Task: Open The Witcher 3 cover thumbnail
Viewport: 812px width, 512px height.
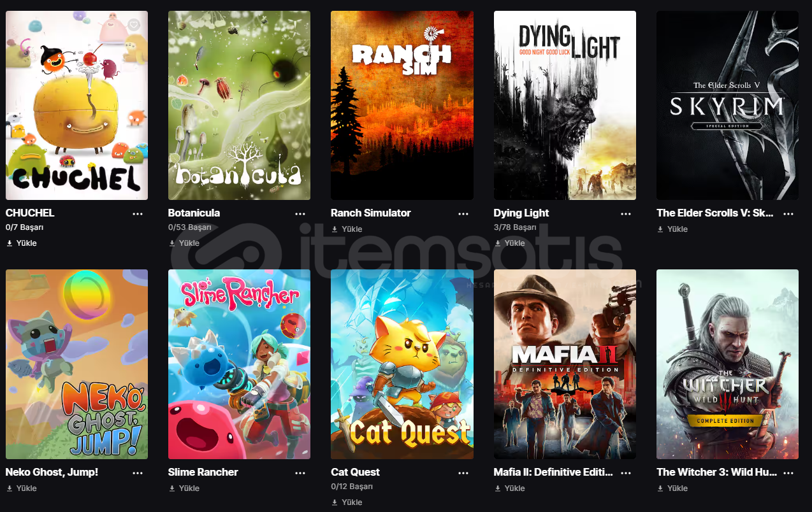Action: (727, 364)
